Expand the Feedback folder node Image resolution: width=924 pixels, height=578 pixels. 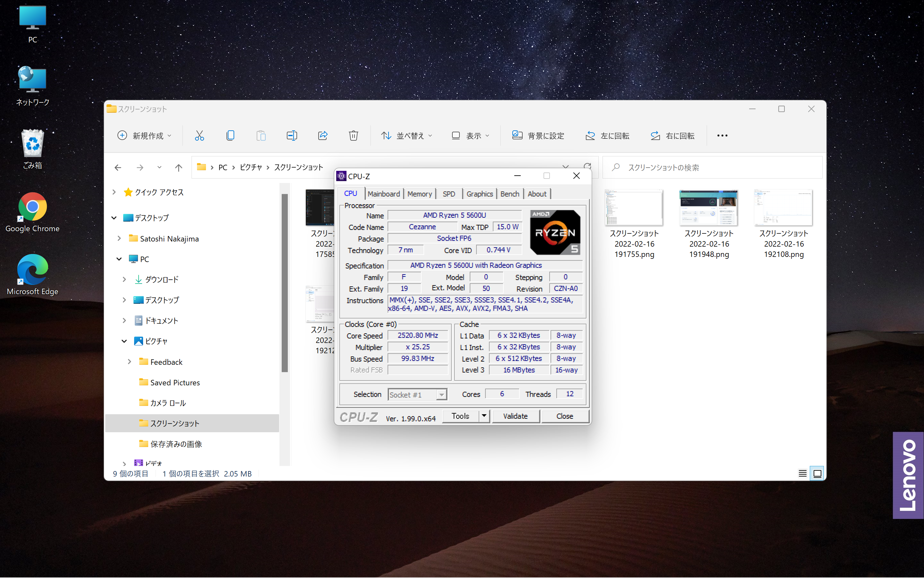point(129,362)
